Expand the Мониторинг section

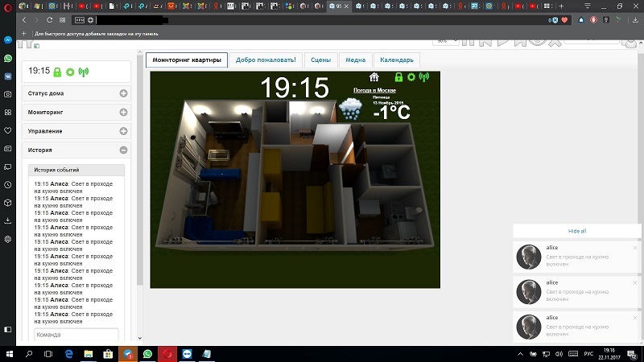click(x=123, y=112)
